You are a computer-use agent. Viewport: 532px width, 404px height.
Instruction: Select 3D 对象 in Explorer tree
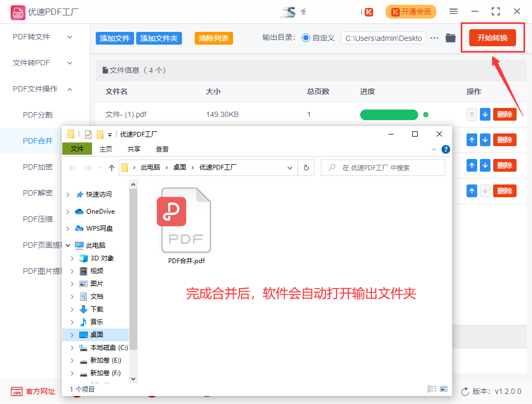(x=102, y=258)
